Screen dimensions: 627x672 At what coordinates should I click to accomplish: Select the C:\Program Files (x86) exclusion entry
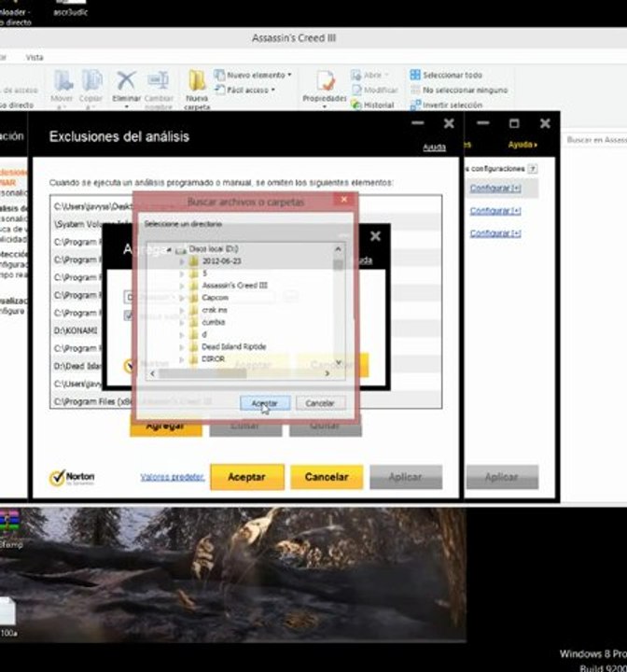click(92, 401)
